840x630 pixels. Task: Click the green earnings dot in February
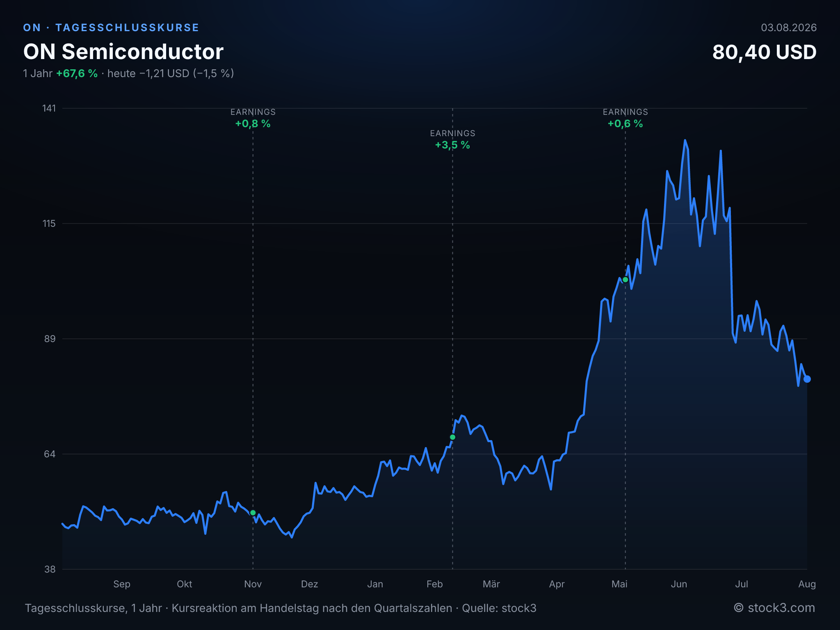pos(452,437)
